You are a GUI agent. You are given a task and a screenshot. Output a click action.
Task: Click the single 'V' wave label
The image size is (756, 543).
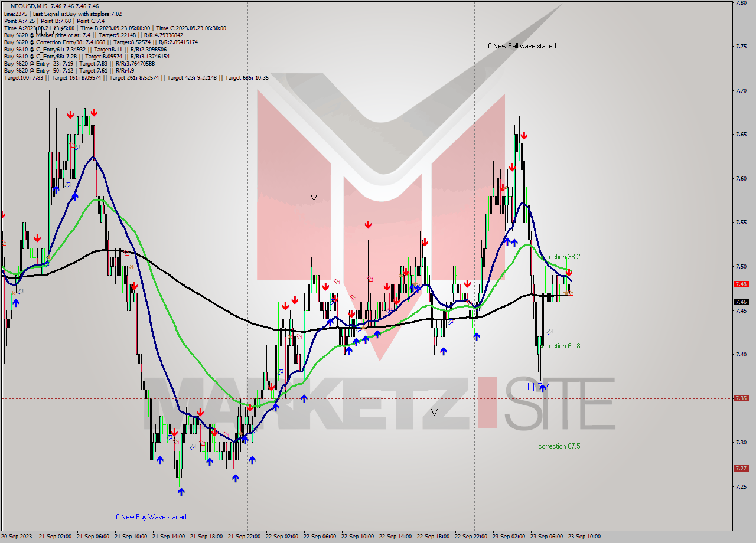[435, 413]
